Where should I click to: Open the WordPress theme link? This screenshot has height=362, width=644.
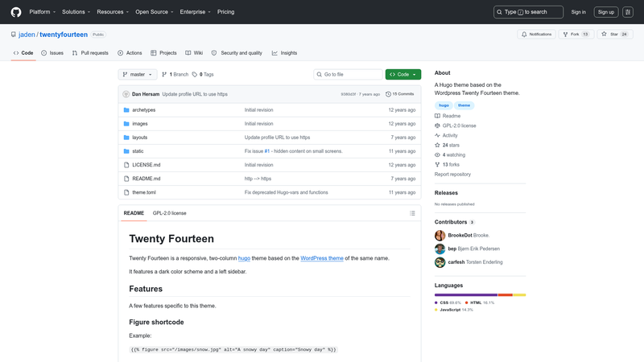click(321, 258)
